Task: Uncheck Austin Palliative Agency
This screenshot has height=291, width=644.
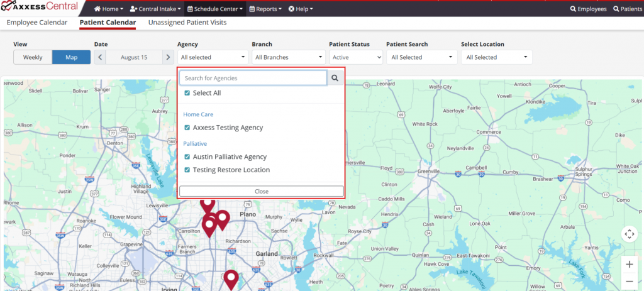Action: click(187, 156)
